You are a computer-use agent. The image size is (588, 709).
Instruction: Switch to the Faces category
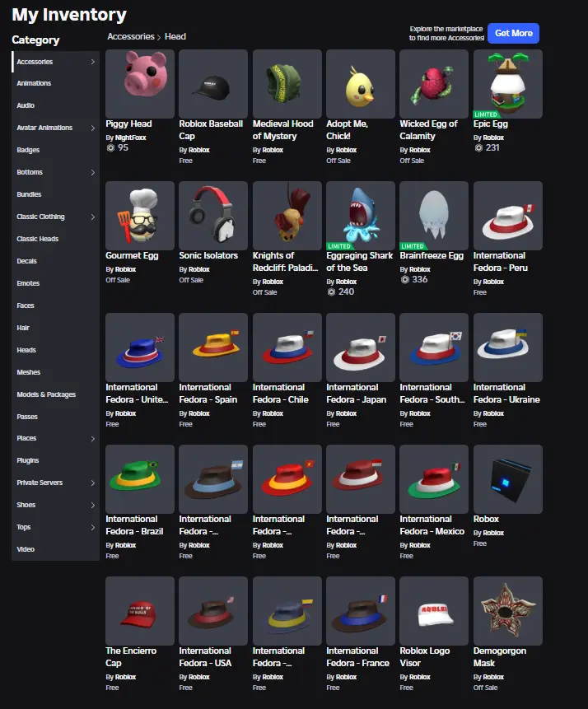tap(26, 306)
